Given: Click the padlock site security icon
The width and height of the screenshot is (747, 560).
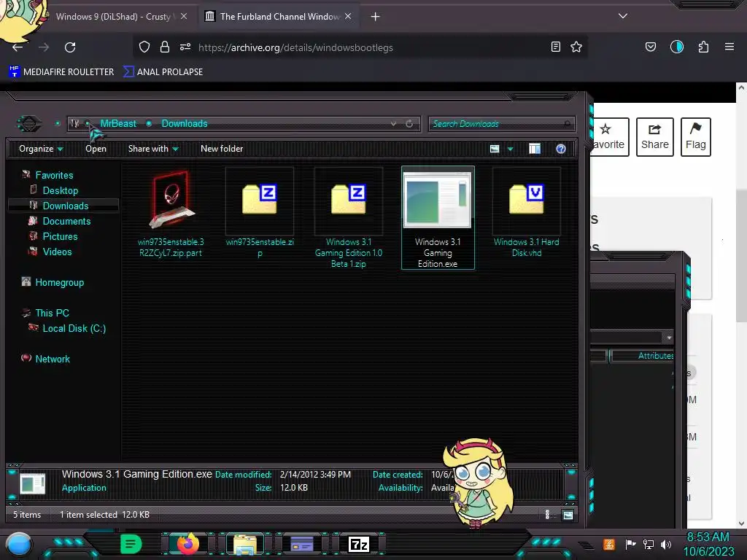Looking at the screenshot, I should pos(165,47).
